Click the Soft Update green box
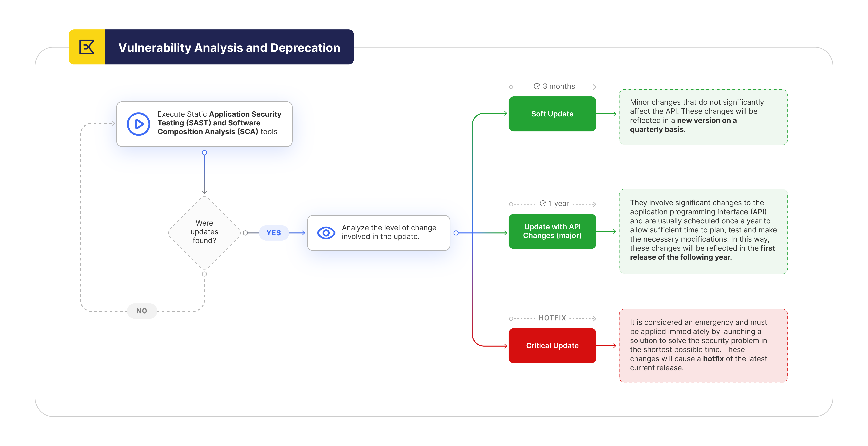Image resolution: width=868 pixels, height=446 pixels. (x=552, y=114)
